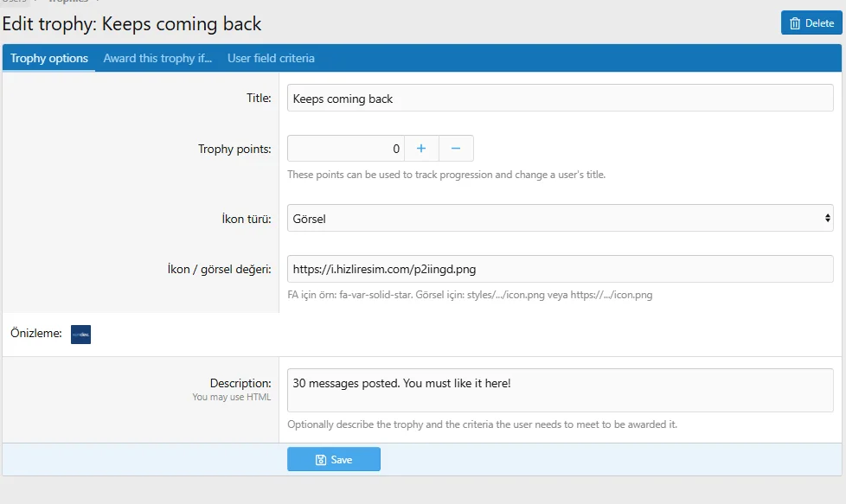Viewport: 846px width, 504px height.
Task: Open the Award this trophy if... tab
Action: tap(157, 59)
